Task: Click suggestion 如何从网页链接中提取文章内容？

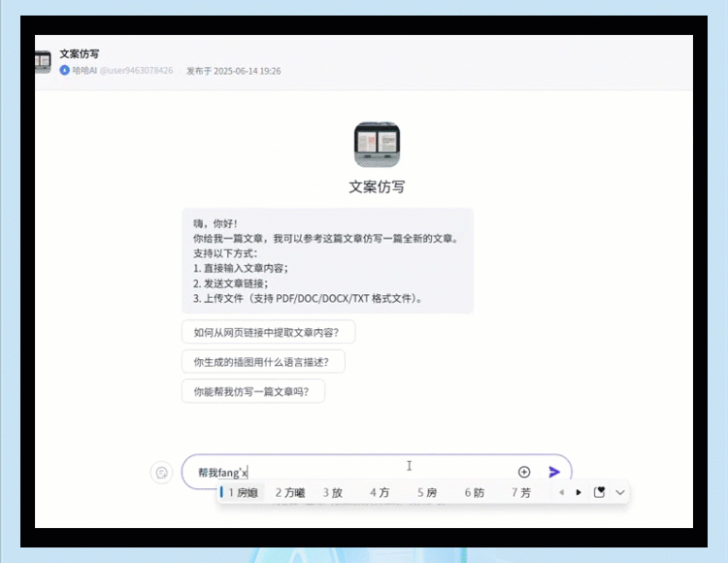Action: click(x=268, y=332)
